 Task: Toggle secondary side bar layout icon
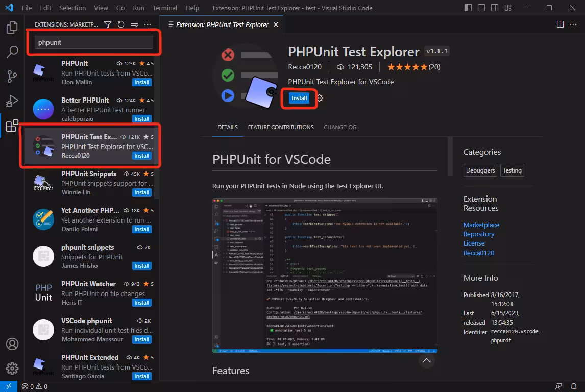click(495, 8)
